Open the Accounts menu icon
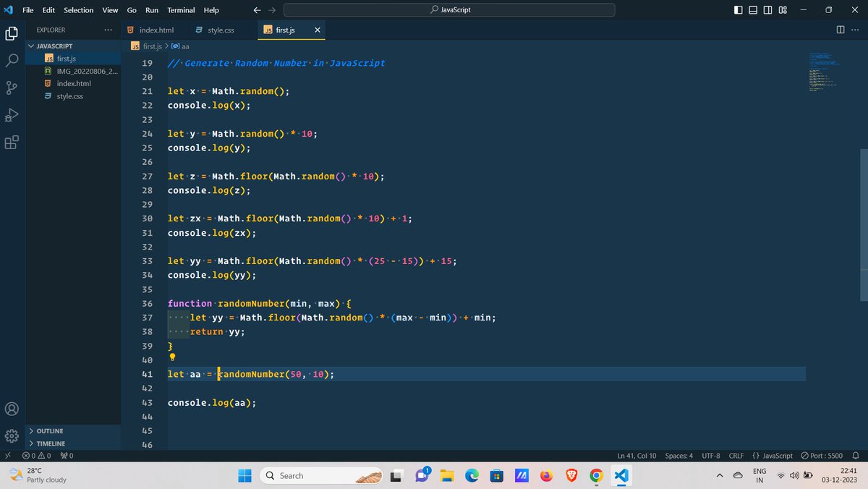The width and height of the screenshot is (868, 489). click(12, 409)
